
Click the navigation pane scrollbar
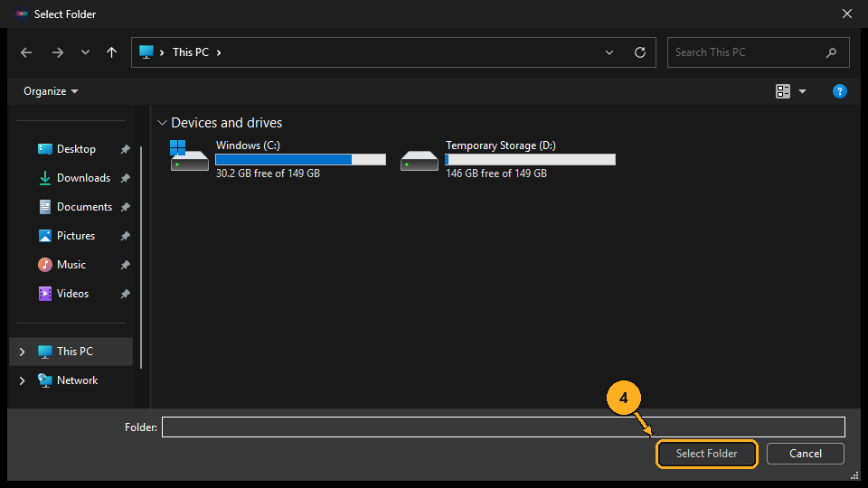141,258
